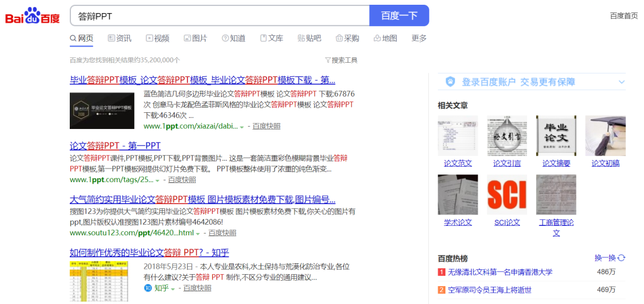644x304 pixels.
Task: Open 百度快照 for the 知乎 result
Action: pos(197,288)
